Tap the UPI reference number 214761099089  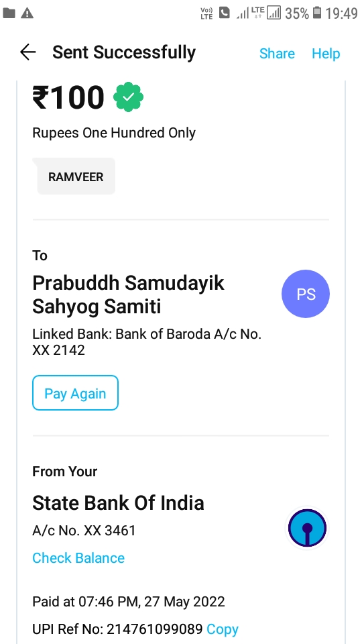155,629
